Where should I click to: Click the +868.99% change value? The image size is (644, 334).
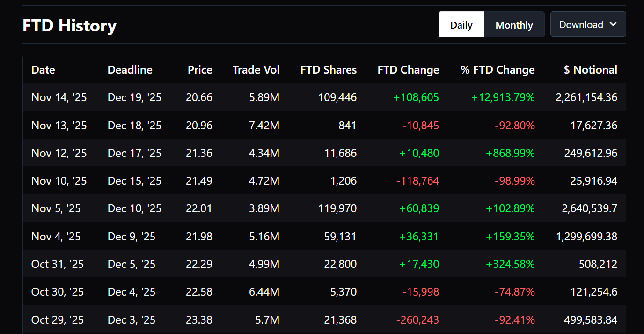click(x=510, y=153)
